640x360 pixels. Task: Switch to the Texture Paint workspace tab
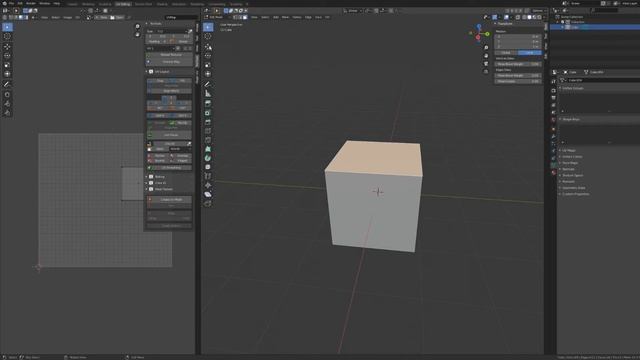pos(143,4)
